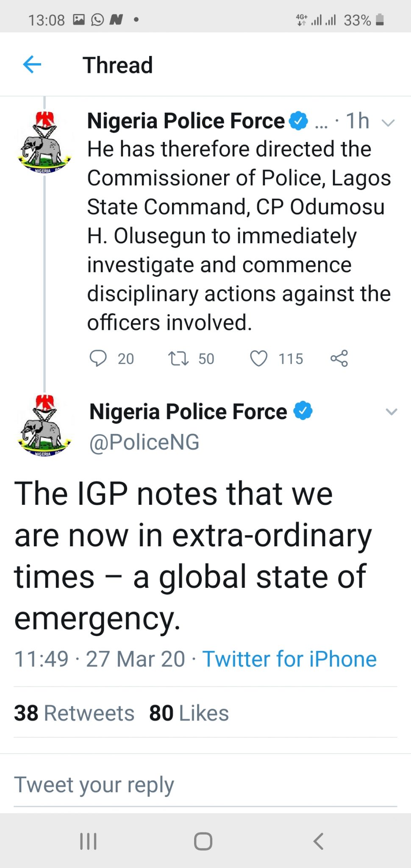Tap the second Nigeria Police Force avatar
The height and width of the screenshot is (868, 411).
click(44, 426)
